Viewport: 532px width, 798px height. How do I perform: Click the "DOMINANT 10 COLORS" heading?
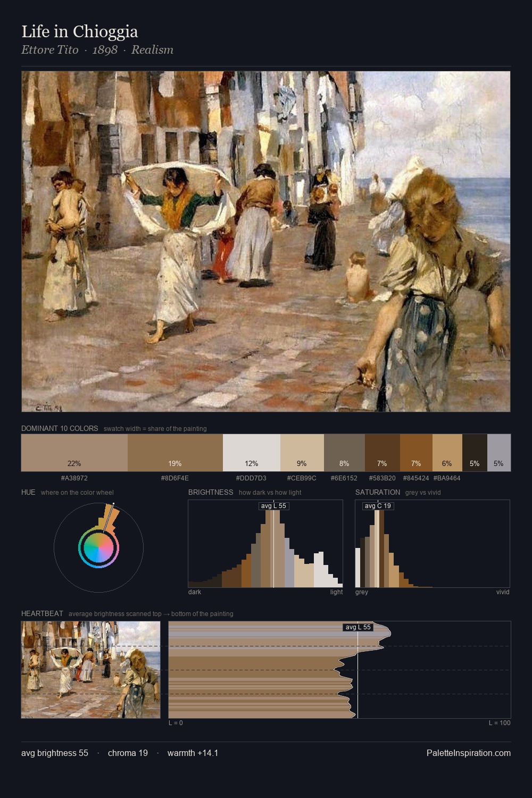point(60,428)
